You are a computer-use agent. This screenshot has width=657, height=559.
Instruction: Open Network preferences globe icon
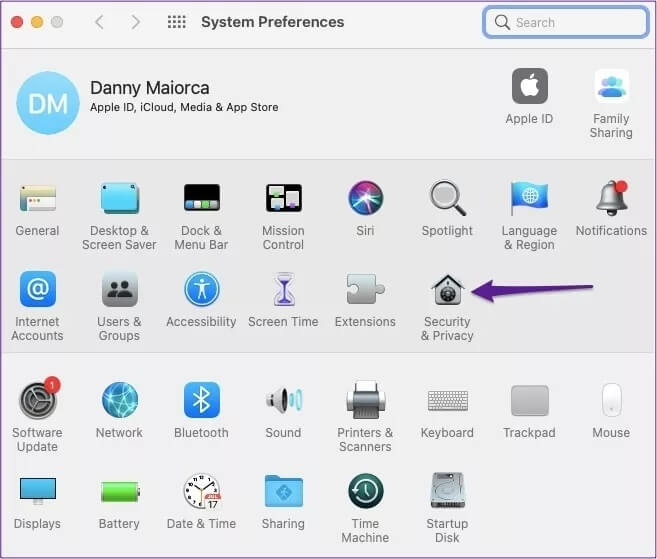(x=120, y=400)
